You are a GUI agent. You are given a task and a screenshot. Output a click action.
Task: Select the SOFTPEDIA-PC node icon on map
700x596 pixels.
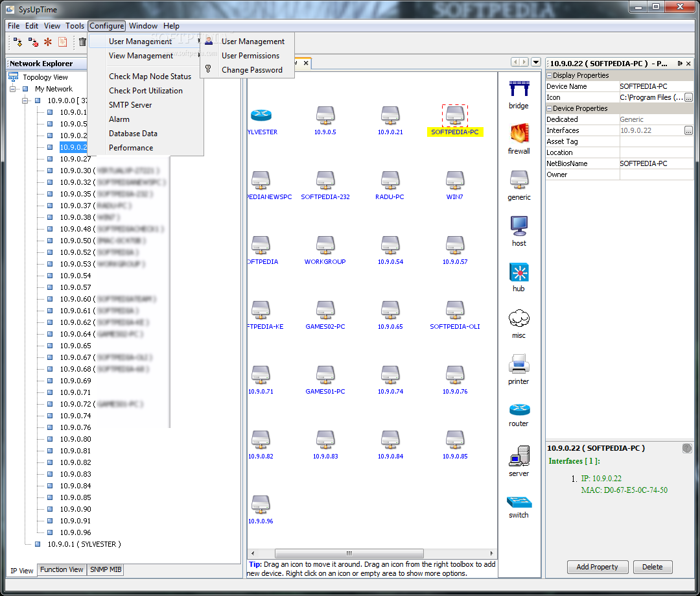(x=455, y=115)
